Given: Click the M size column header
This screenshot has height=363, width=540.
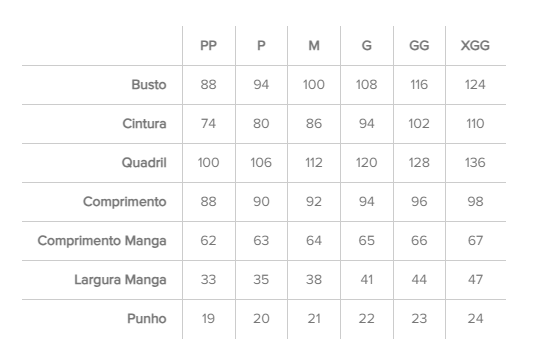Looking at the screenshot, I should [x=314, y=45].
